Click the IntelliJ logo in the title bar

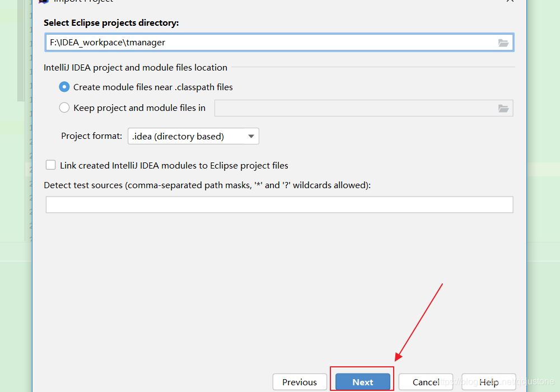[x=44, y=2]
